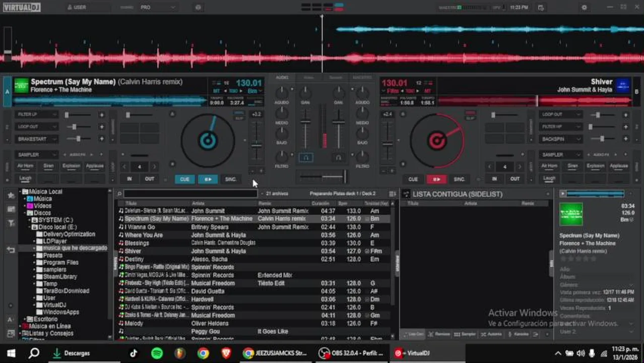Set the deck A loop OUT point
644x363 pixels.
[150, 179]
